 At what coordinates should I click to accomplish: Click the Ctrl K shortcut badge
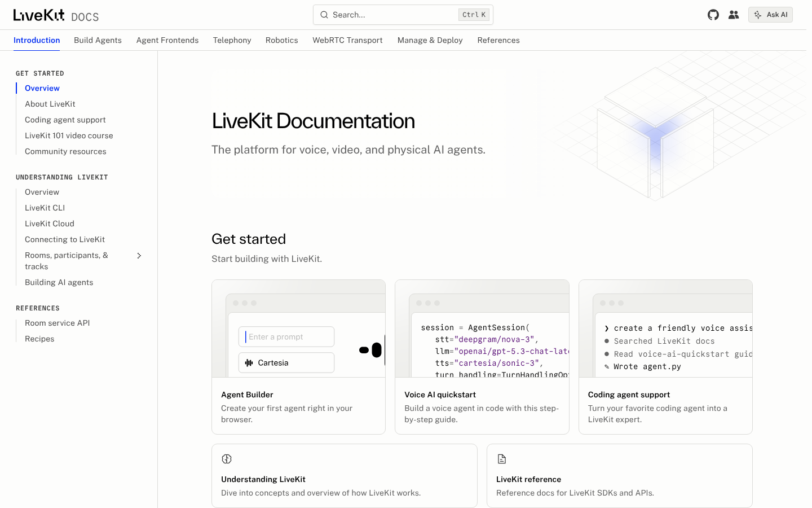click(x=474, y=15)
